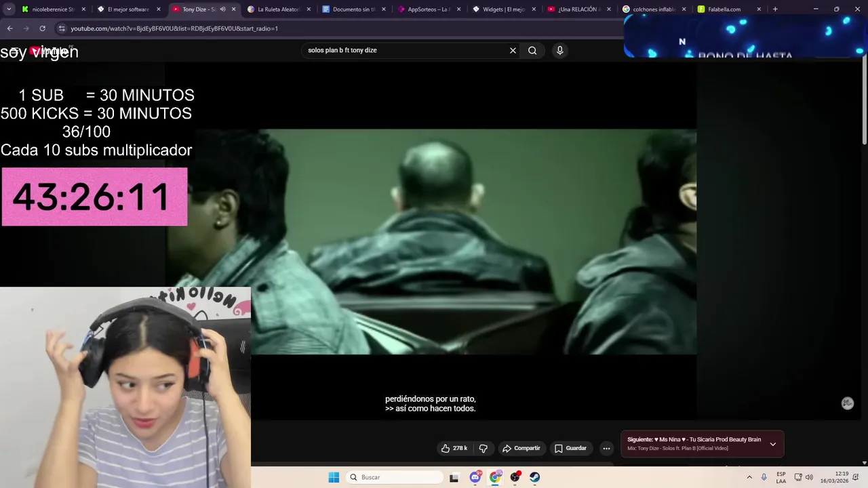Show hidden system tray icons
868x488 pixels.
[749, 477]
